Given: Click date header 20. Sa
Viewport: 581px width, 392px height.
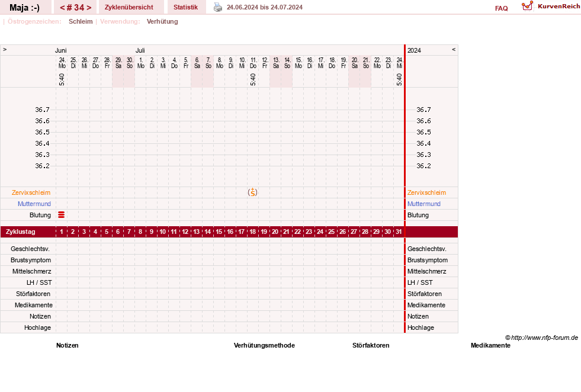Looking at the screenshot, I should (355, 63).
